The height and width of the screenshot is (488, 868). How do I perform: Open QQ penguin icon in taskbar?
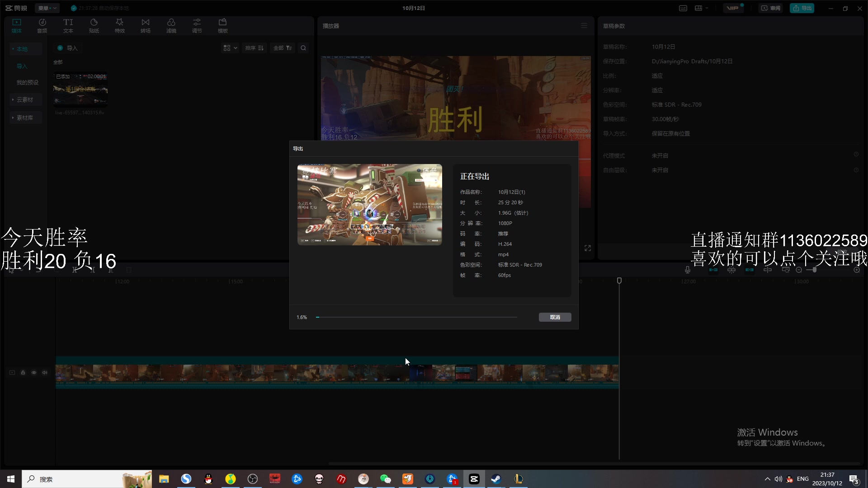[x=208, y=479]
